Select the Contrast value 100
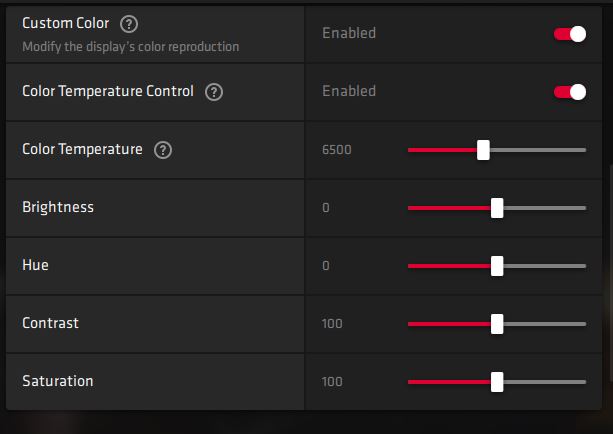613x434 pixels. point(332,324)
